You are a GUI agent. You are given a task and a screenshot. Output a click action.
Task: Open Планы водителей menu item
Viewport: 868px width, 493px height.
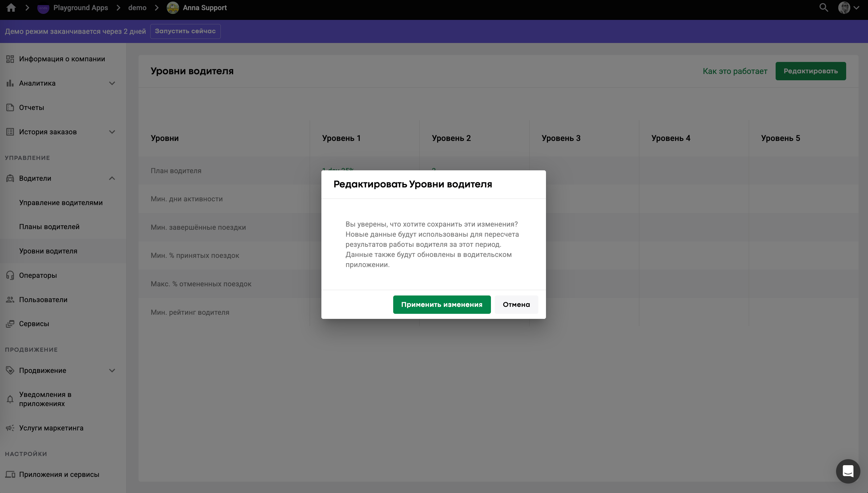click(x=49, y=227)
